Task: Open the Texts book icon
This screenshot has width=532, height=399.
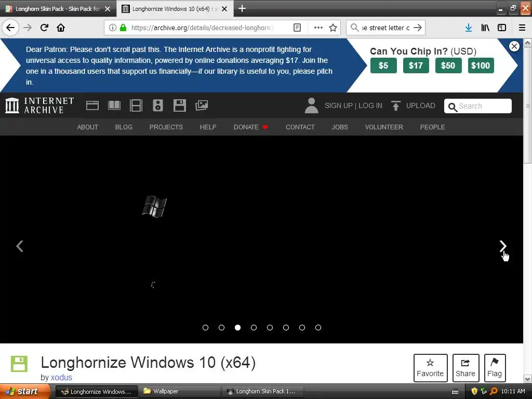Action: (x=114, y=105)
